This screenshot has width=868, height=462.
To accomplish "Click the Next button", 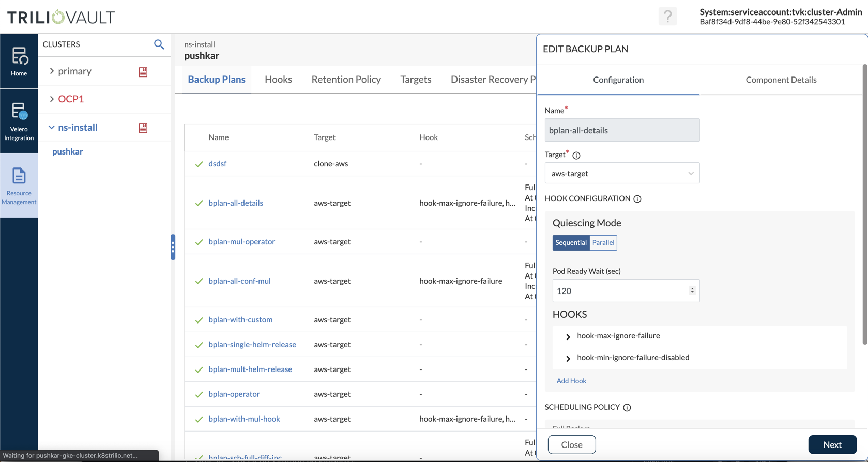I will [832, 444].
